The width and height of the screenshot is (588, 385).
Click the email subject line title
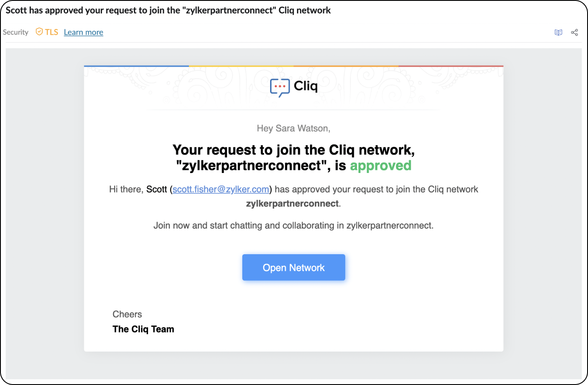click(x=168, y=10)
